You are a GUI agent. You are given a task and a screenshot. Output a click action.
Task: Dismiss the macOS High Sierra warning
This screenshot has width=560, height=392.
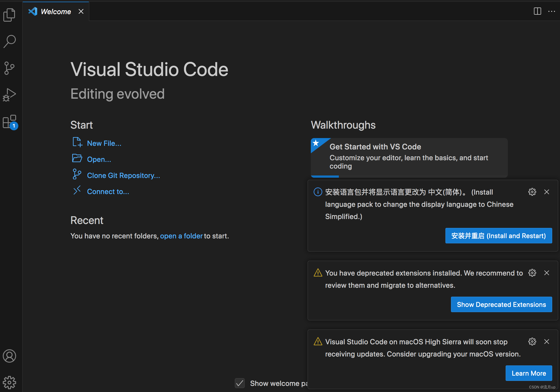[546, 341]
